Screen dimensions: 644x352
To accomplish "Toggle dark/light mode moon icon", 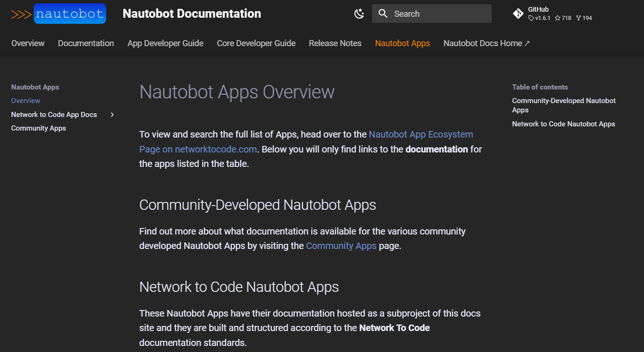I will [359, 14].
